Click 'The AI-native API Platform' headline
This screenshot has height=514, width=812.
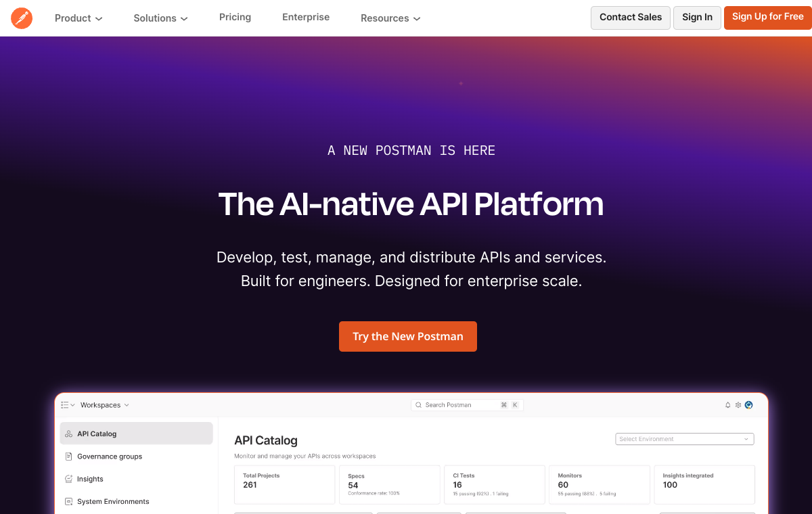411,204
